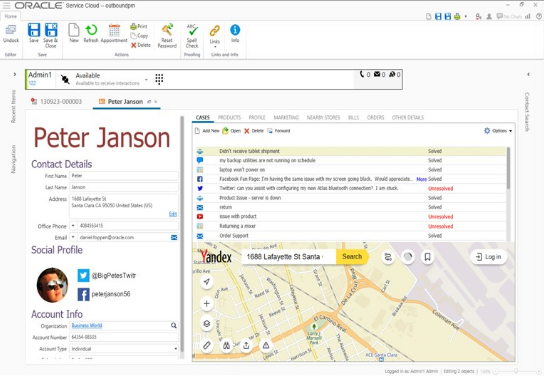Click Peter Janson's profile photo
544x376 pixels.
[52, 285]
